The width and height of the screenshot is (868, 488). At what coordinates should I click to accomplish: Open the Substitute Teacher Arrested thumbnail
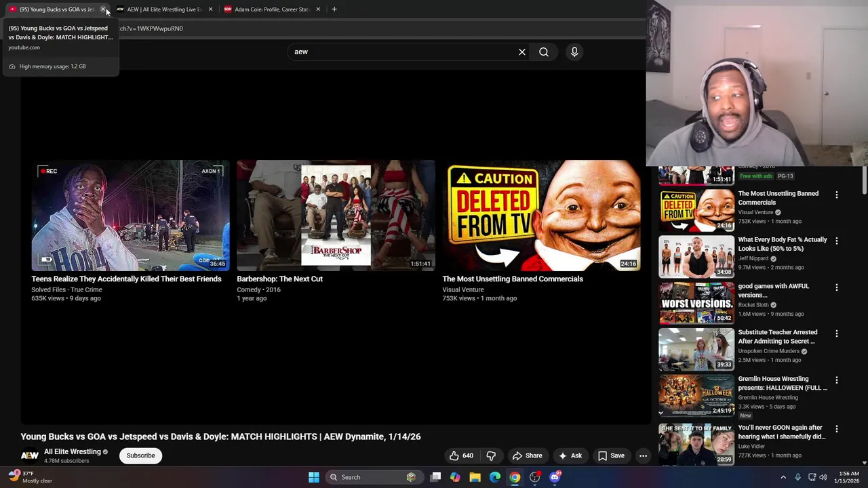click(696, 349)
